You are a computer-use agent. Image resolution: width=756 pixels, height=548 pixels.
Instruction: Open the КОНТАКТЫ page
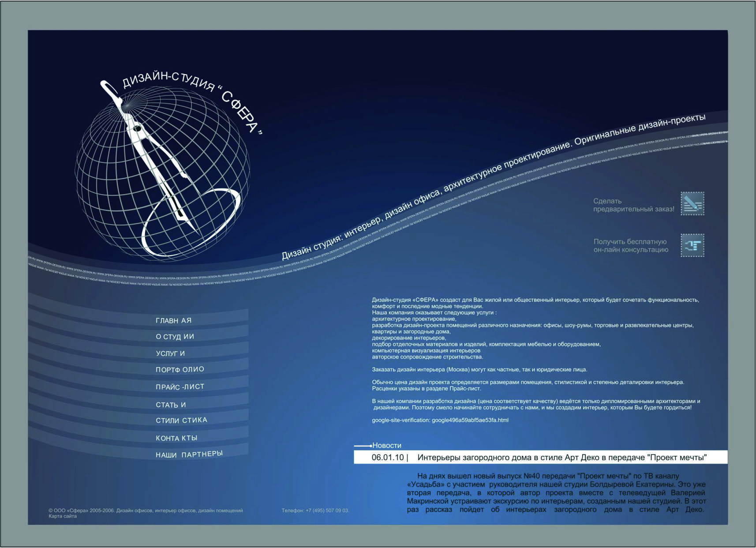click(176, 438)
